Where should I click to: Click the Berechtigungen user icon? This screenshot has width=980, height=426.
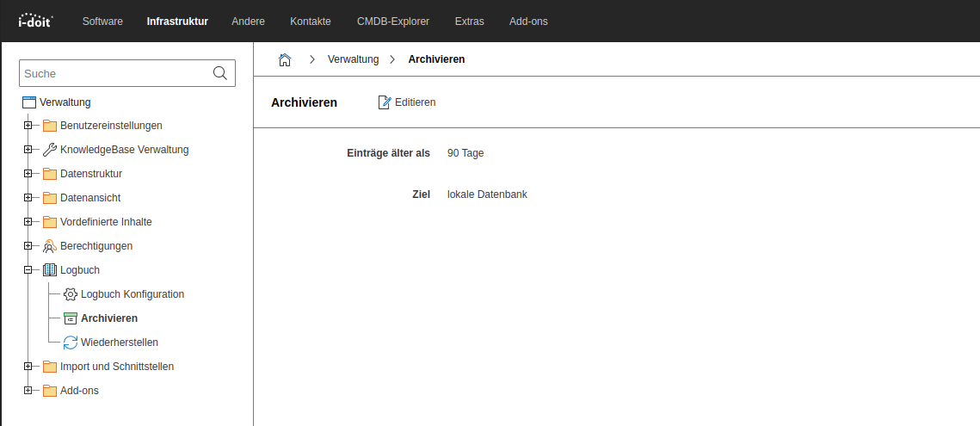(50, 246)
